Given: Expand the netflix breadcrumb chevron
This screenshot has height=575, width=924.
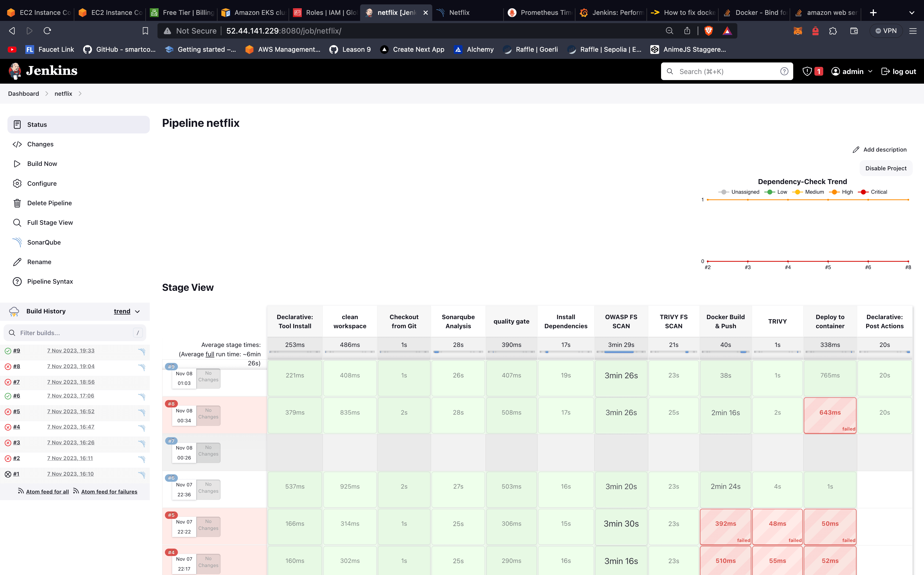Looking at the screenshot, I should click(80, 94).
